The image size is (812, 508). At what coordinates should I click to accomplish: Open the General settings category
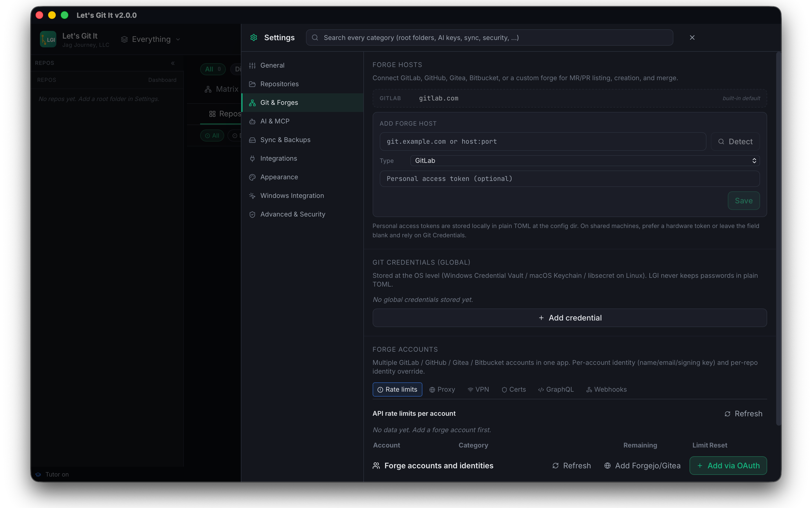coord(302,65)
